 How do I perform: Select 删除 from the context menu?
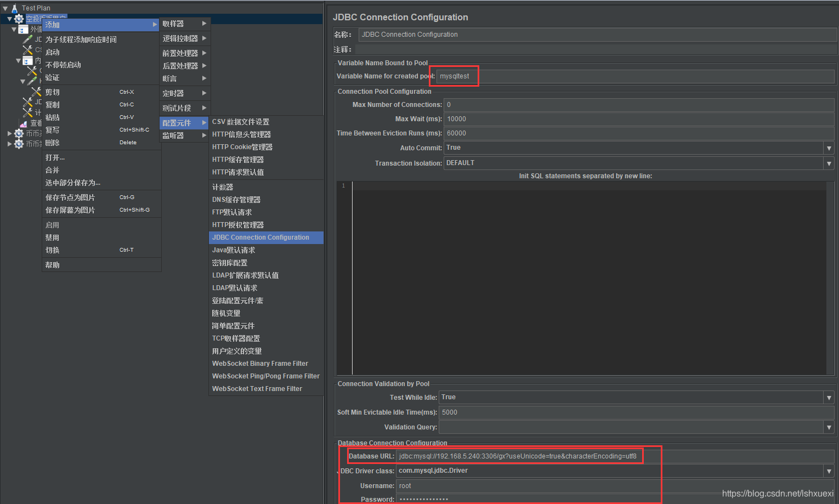pos(101,143)
